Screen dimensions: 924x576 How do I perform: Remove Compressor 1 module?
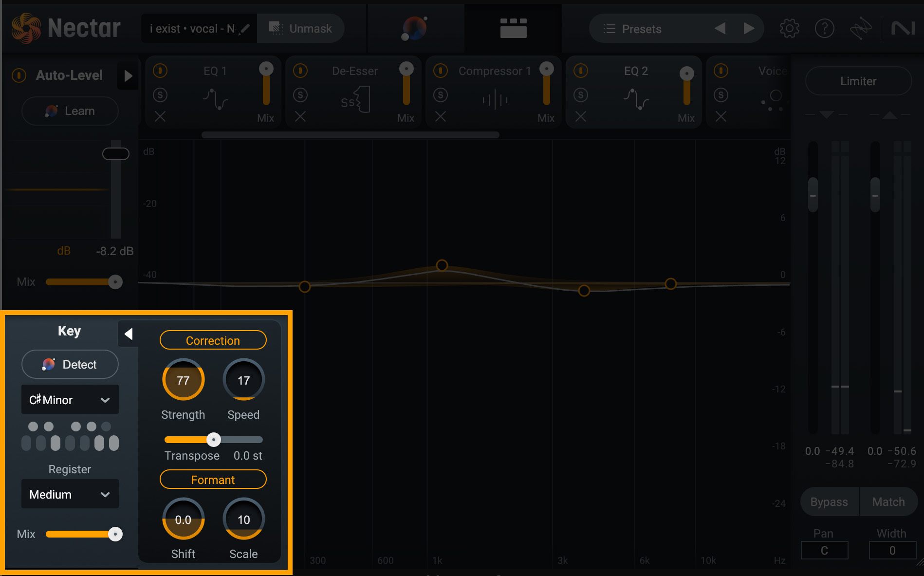(441, 117)
